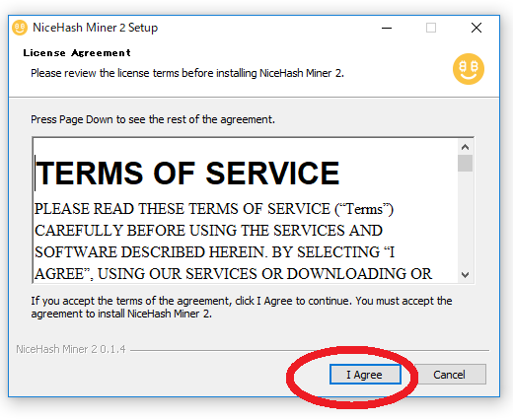Image resolution: width=513 pixels, height=420 pixels.
Task: Click the "SOFTWARE DESCRIBED HEREIN" license line
Action: pyautogui.click(x=214, y=252)
